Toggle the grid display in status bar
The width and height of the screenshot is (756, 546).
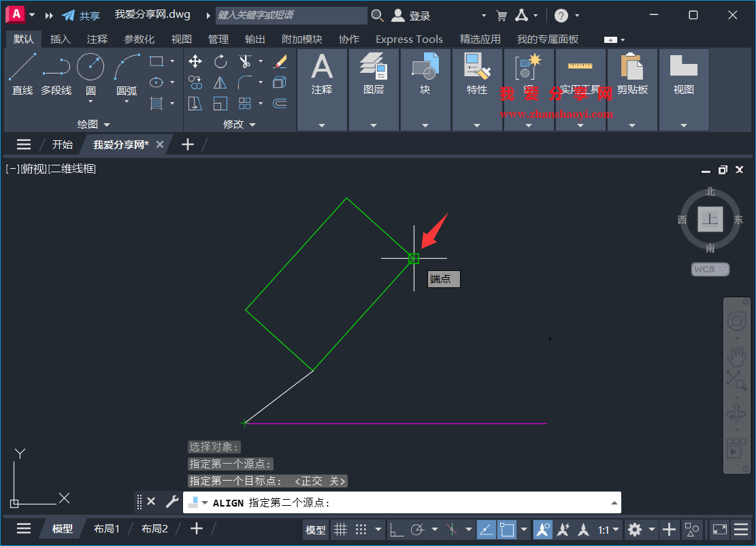[341, 530]
